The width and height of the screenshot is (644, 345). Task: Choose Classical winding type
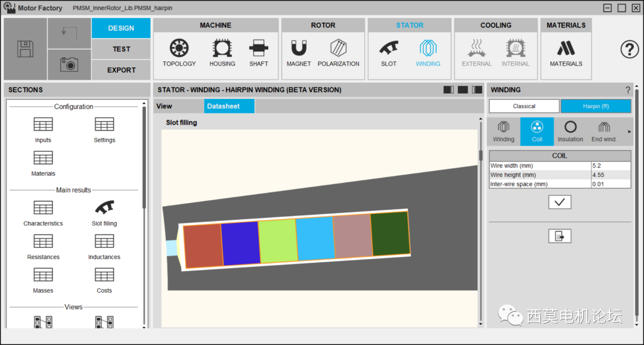pos(524,106)
